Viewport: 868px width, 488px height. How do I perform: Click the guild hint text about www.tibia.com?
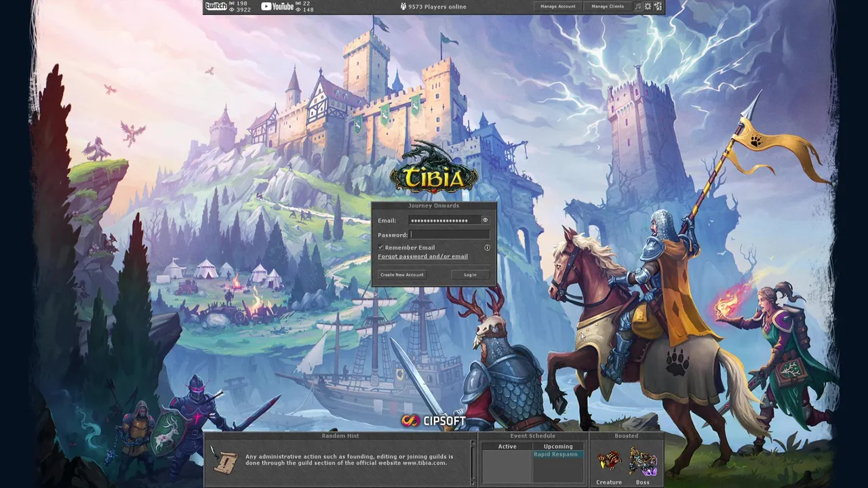pyautogui.click(x=349, y=460)
